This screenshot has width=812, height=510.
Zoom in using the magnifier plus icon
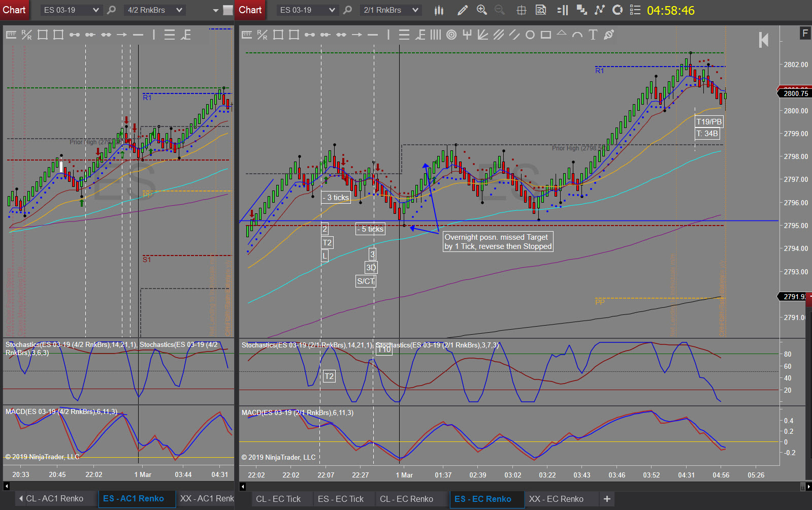[x=482, y=10]
